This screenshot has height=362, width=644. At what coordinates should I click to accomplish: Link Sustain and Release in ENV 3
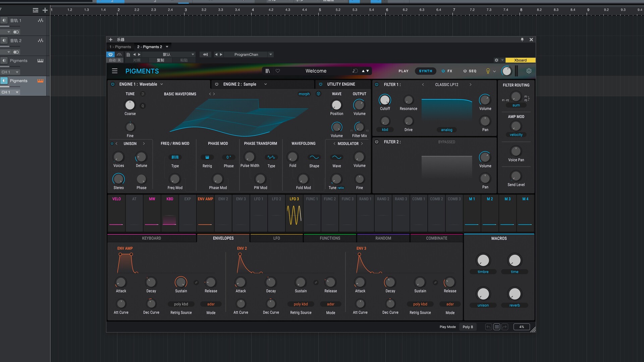(x=435, y=283)
